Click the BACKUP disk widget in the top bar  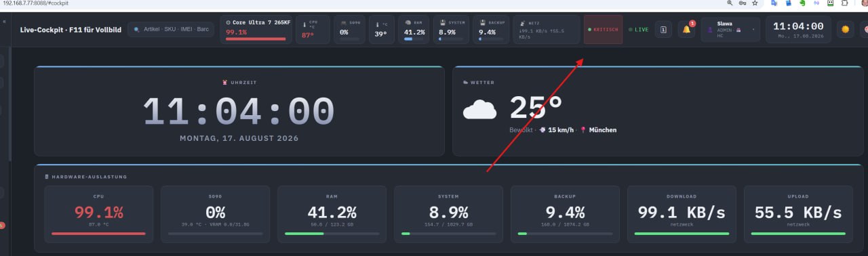click(490, 30)
